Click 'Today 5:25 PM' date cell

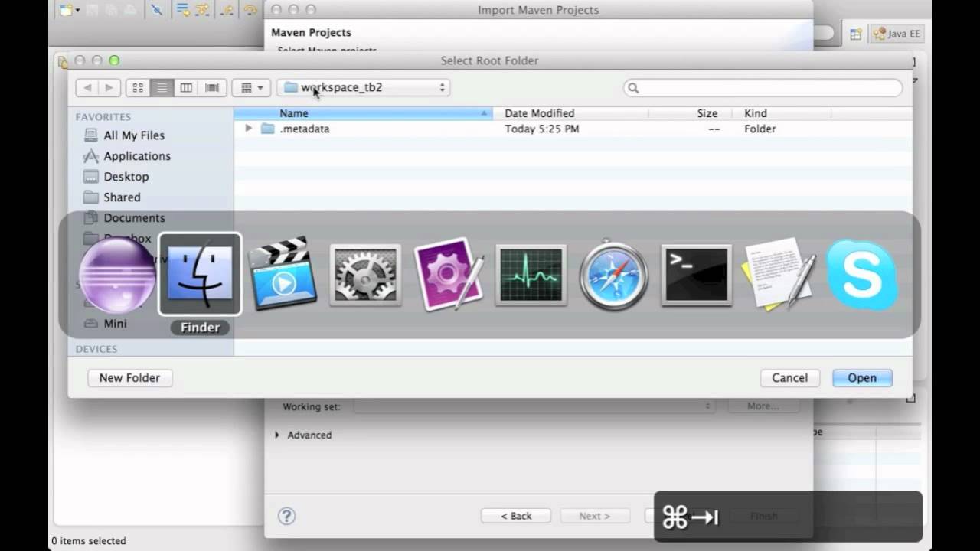point(541,129)
